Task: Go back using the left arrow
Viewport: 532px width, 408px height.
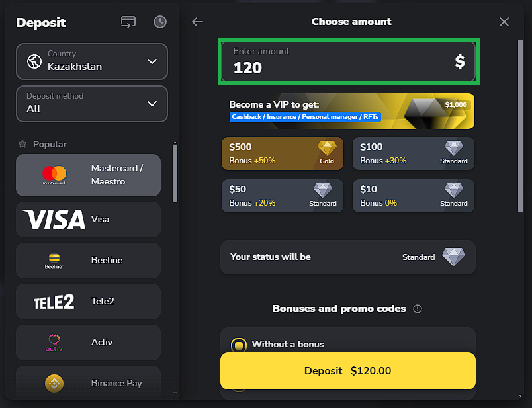Action: (x=197, y=22)
